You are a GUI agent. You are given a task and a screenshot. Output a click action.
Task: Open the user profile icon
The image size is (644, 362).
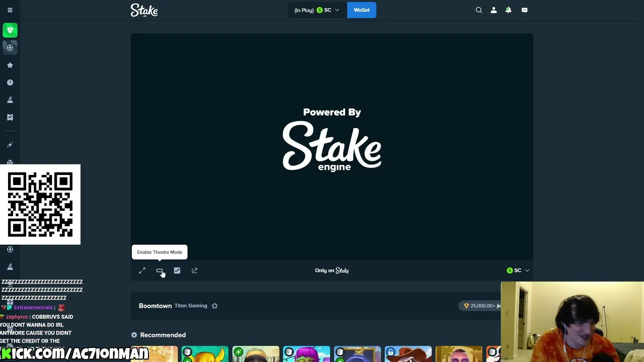coord(494,10)
